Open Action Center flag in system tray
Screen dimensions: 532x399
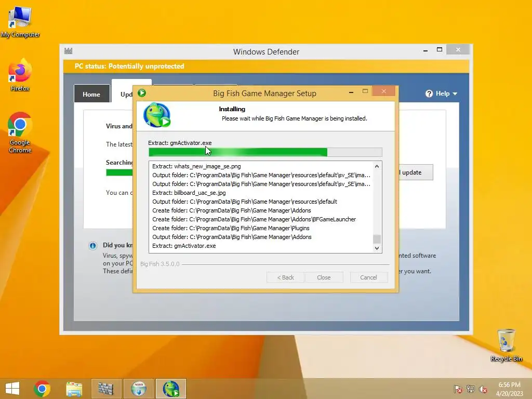[458, 389]
